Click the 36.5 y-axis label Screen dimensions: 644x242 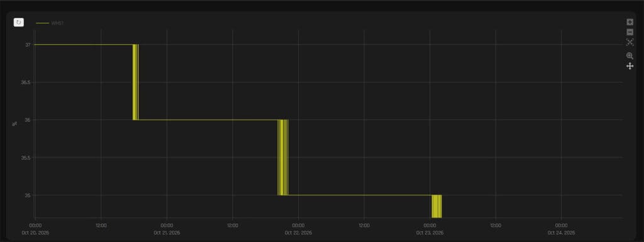coord(25,83)
